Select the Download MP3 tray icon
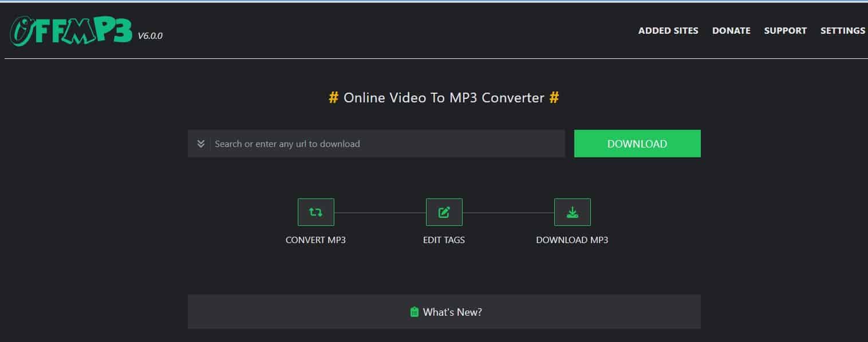 click(x=573, y=212)
